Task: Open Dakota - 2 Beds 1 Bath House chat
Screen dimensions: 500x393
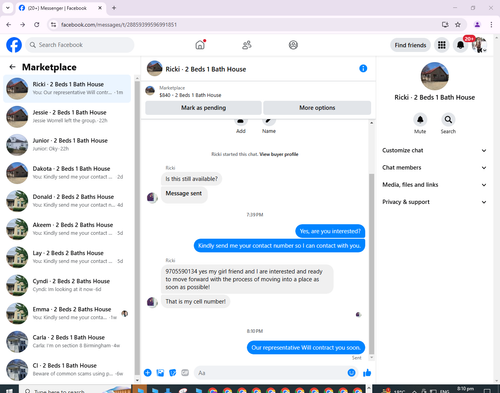Action: pos(67,173)
